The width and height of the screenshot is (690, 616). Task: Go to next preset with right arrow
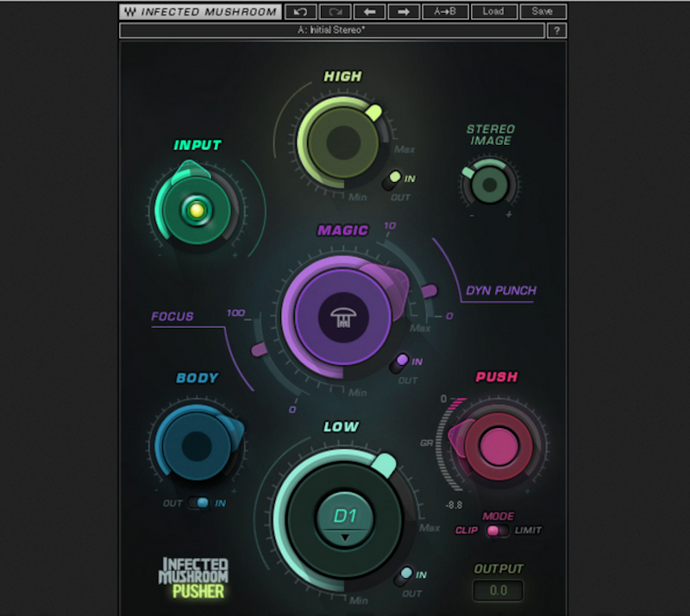click(x=404, y=11)
